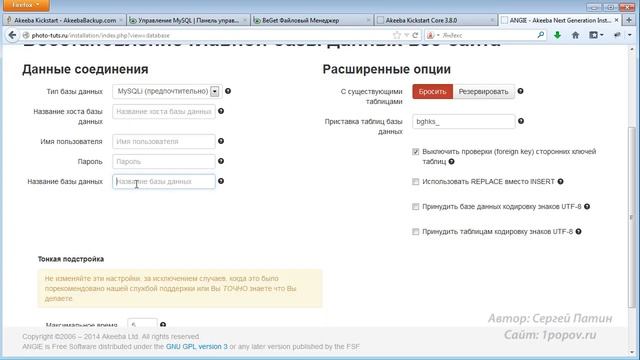
Task: Show help for Пароль field
Action: click(x=221, y=161)
